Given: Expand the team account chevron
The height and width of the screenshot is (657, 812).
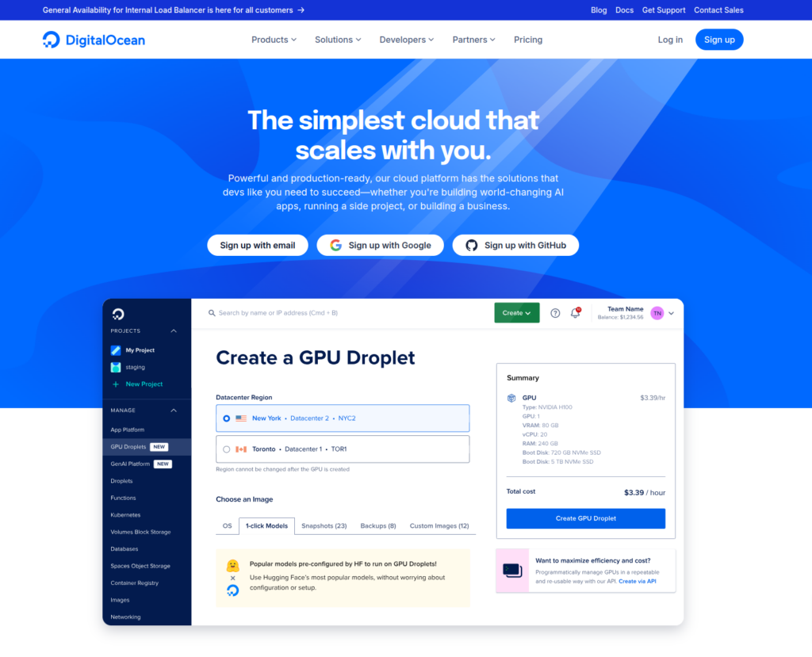Looking at the screenshot, I should click(x=672, y=313).
